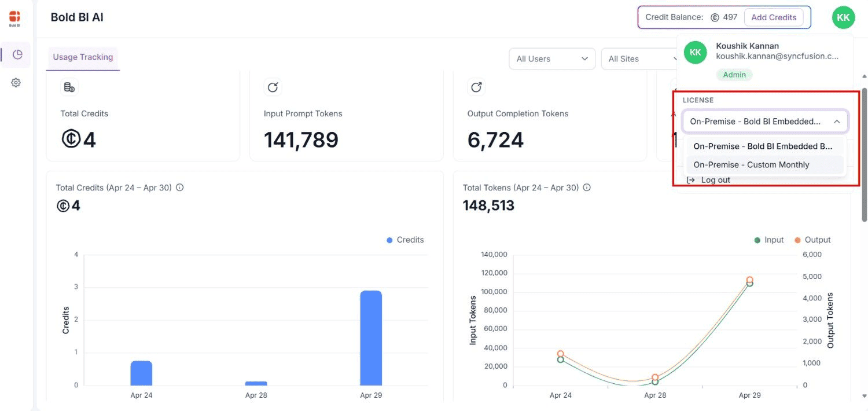Click the koushik.kannan email address
Viewport: 868px width, 411px height.
777,56
